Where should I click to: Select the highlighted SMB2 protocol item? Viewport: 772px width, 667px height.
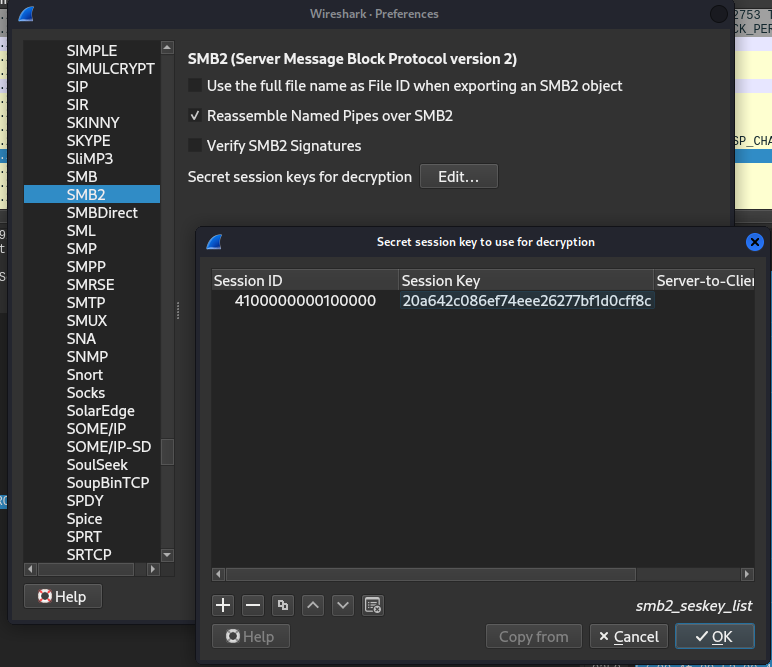coord(92,194)
